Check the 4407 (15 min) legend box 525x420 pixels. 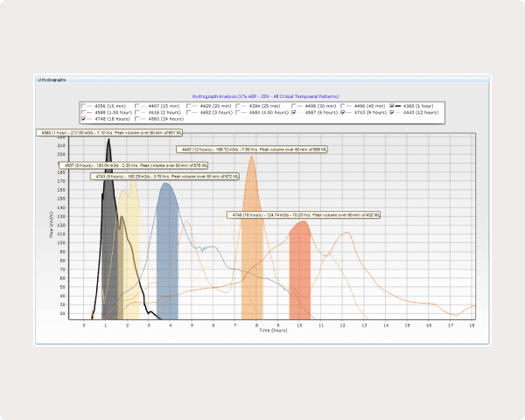coord(136,106)
